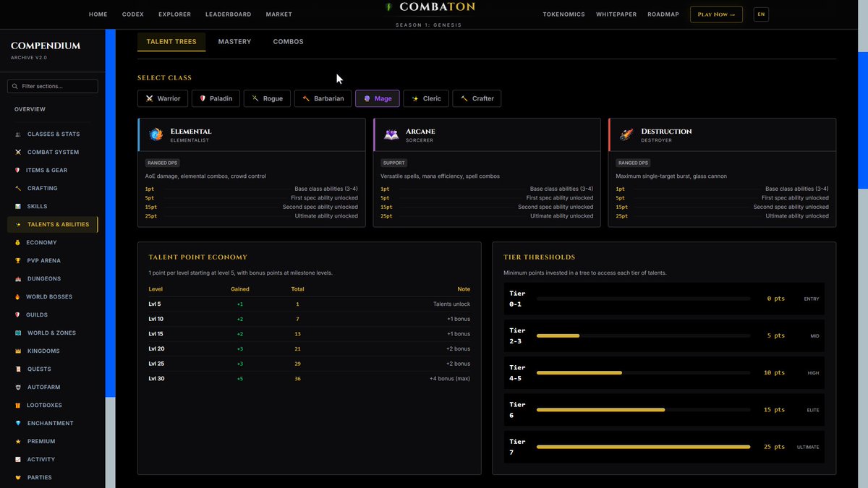This screenshot has width=868, height=488.
Task: Click the Parties sidebar icon
Action: (x=18, y=478)
